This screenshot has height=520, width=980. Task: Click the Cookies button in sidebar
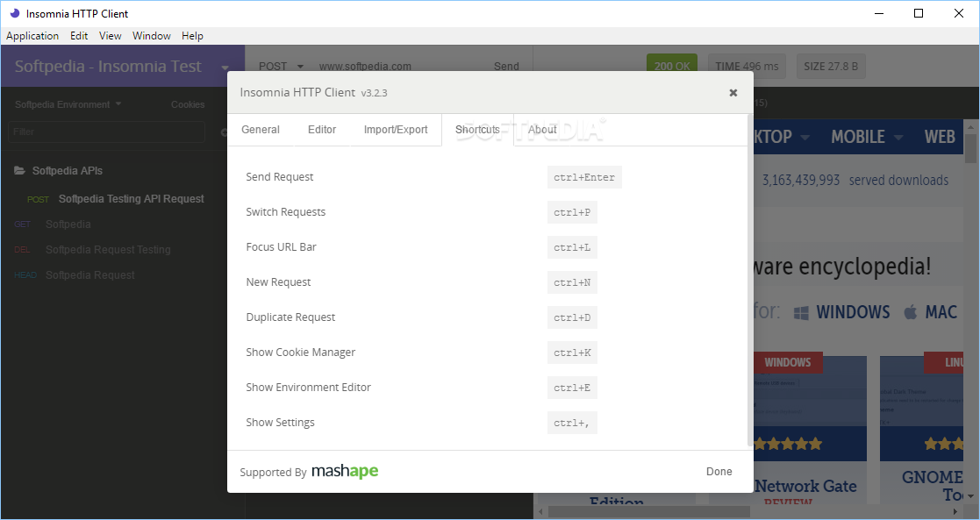pos(188,104)
